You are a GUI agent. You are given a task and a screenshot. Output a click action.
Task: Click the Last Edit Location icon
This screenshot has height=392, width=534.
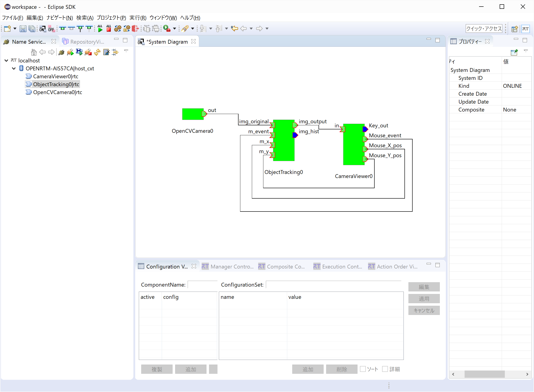click(x=234, y=29)
